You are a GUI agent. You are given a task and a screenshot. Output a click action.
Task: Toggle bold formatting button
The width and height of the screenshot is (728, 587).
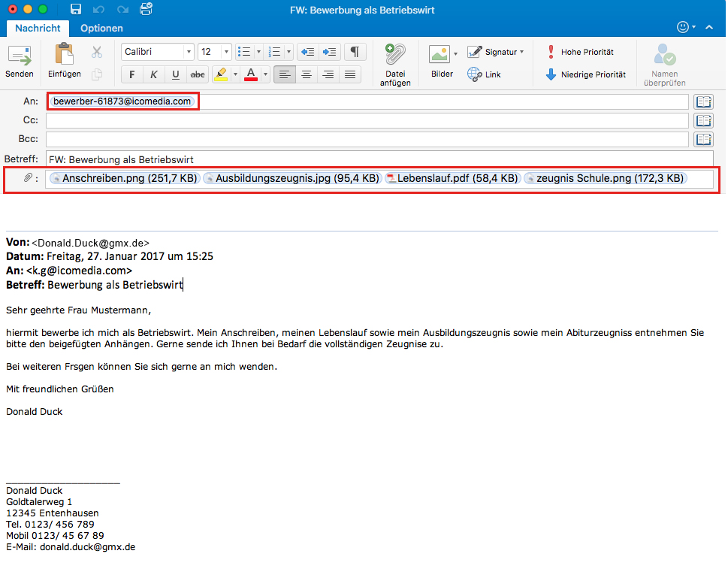click(132, 74)
